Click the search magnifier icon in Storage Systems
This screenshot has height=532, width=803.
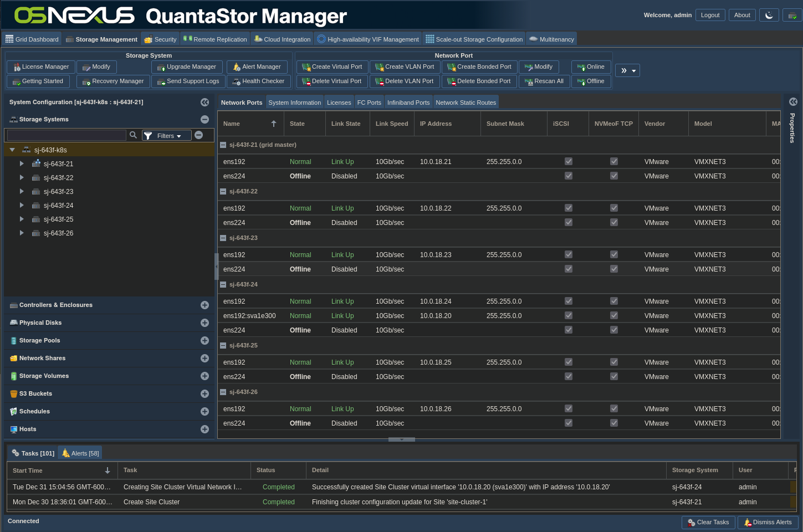(x=133, y=135)
